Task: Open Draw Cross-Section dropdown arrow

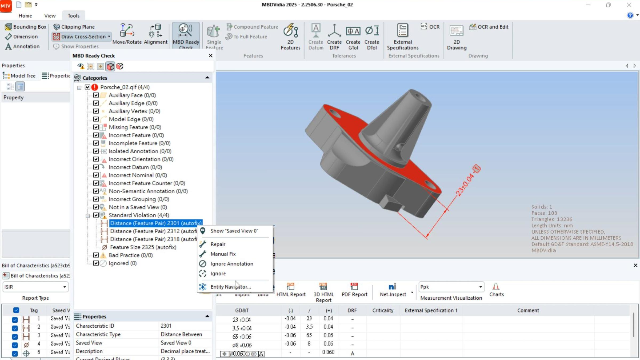Action: pos(109,37)
